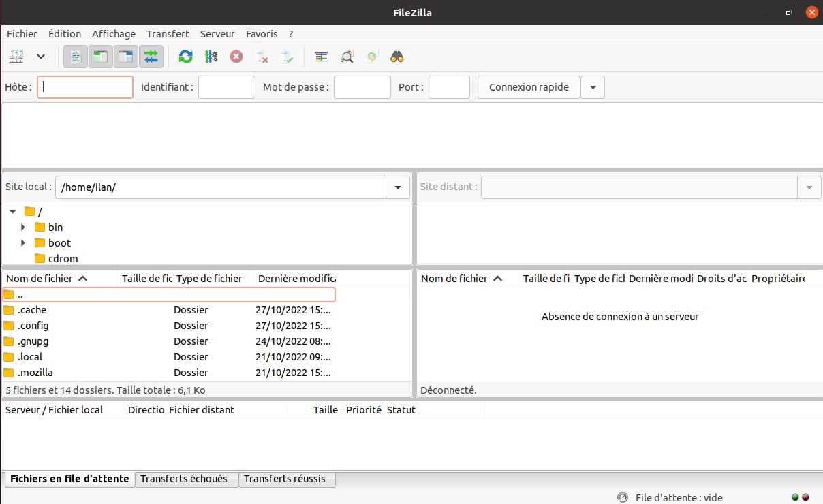Toggle processing of the transfer queue
This screenshot has width=823, height=504.
tap(211, 57)
